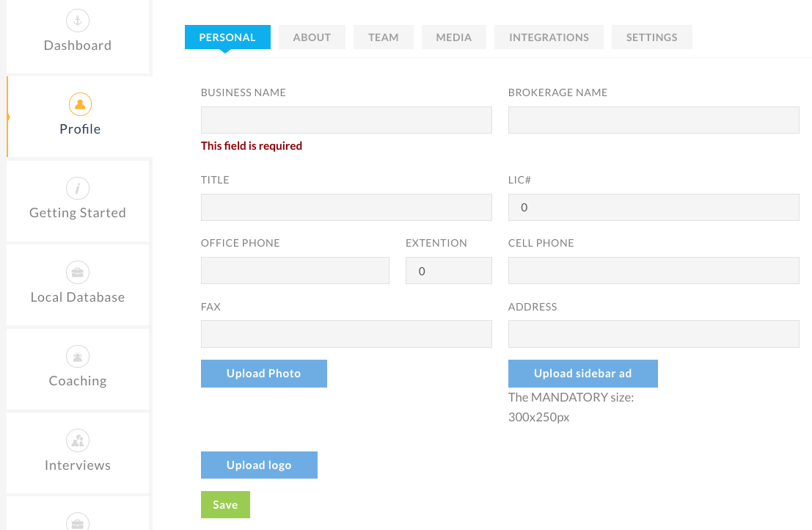Click the briefcase icon below Interviews

(78, 521)
